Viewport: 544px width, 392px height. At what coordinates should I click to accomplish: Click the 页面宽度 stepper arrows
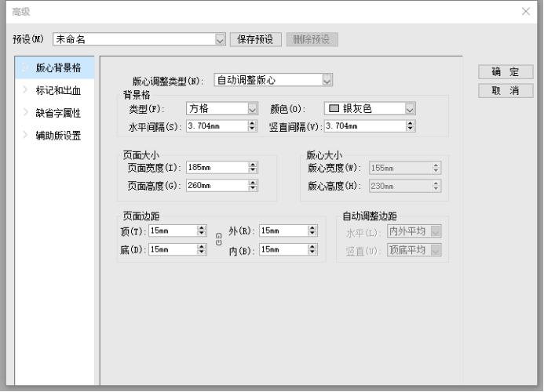[x=252, y=167]
